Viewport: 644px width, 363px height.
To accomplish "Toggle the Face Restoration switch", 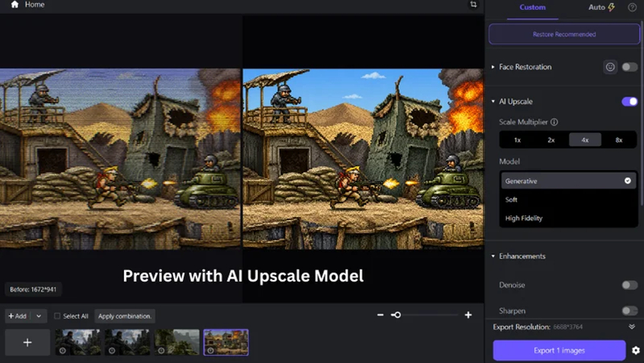I will pos(629,67).
